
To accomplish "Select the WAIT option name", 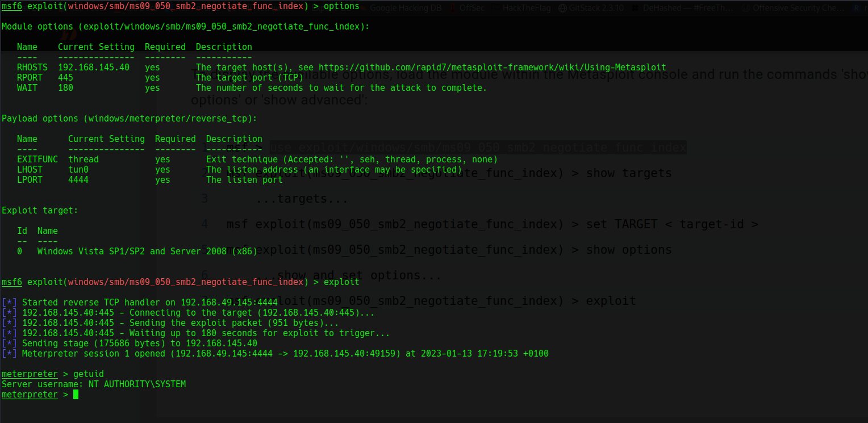I will [27, 88].
